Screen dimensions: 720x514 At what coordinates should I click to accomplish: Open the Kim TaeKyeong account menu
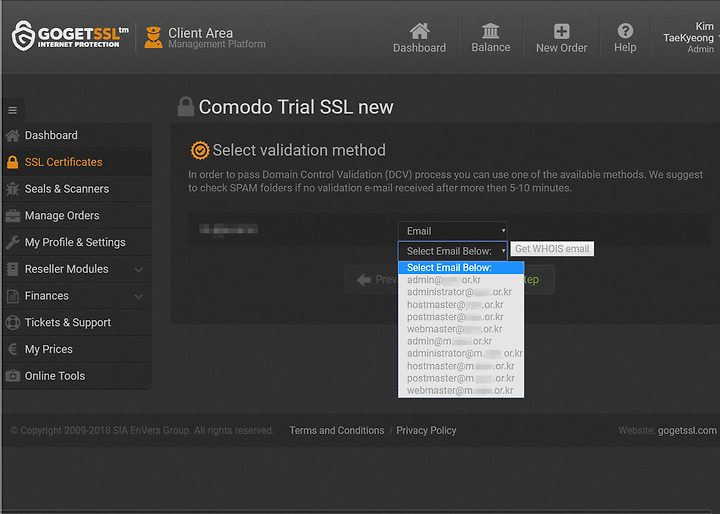click(x=689, y=38)
